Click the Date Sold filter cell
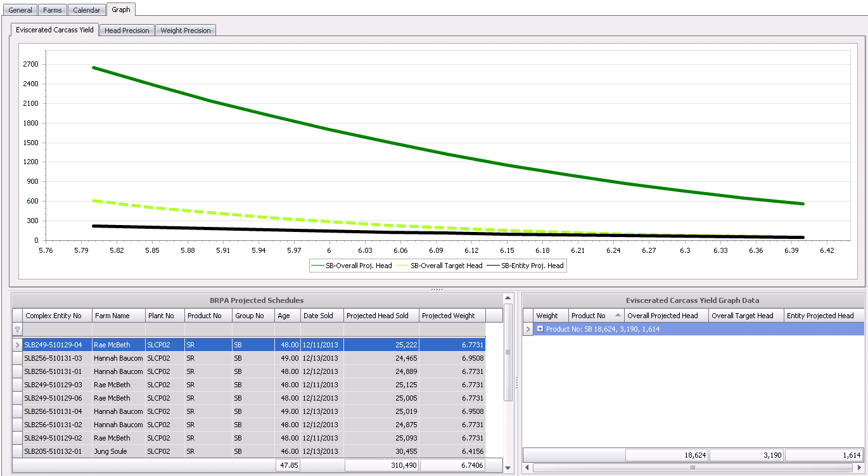 point(322,330)
